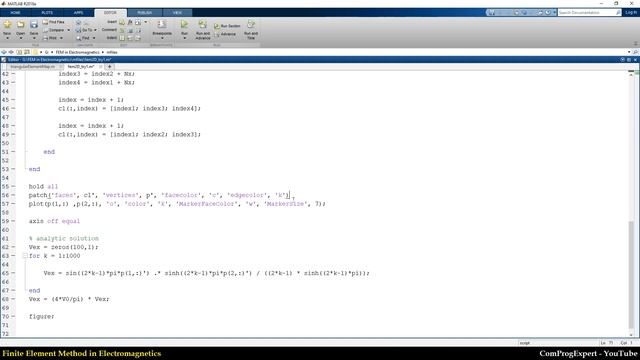Toggle breakpoint dash on line 65
The width and height of the screenshot is (640, 360).
click(x=13, y=273)
